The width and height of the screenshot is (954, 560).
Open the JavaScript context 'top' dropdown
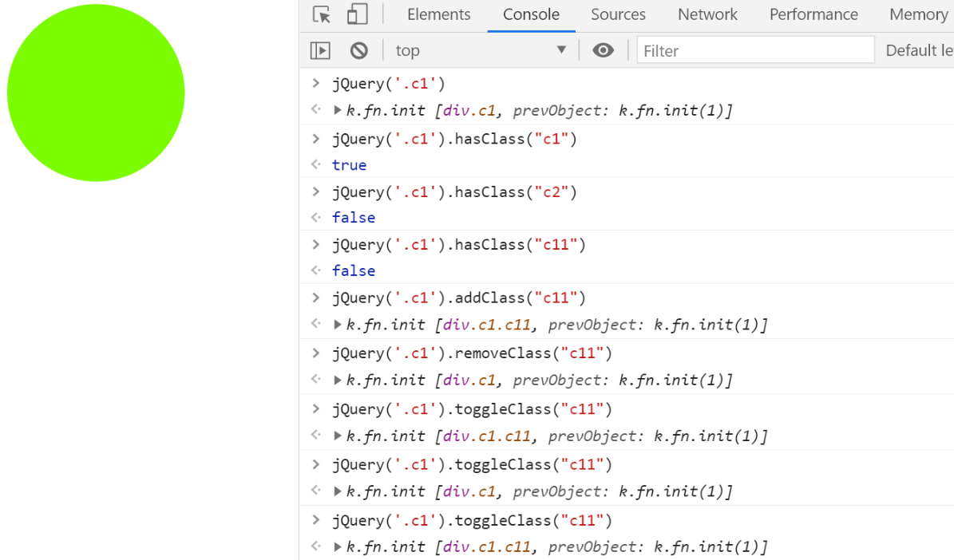(481, 50)
